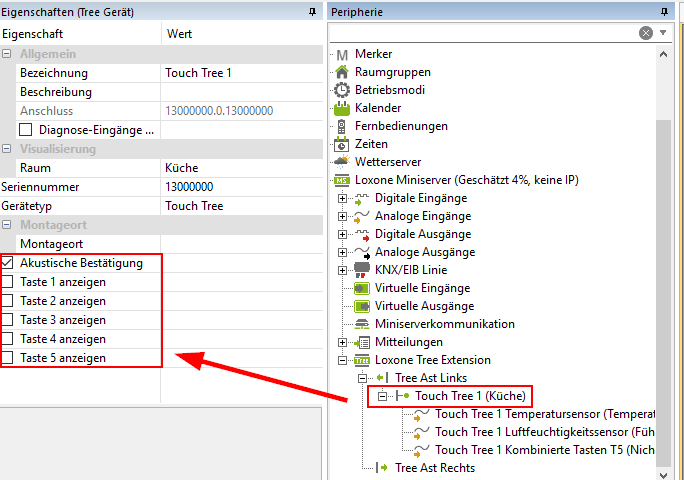Click the KNX/EIB Linie icon
Image resolution: width=684 pixels, height=480 pixels.
point(361,270)
